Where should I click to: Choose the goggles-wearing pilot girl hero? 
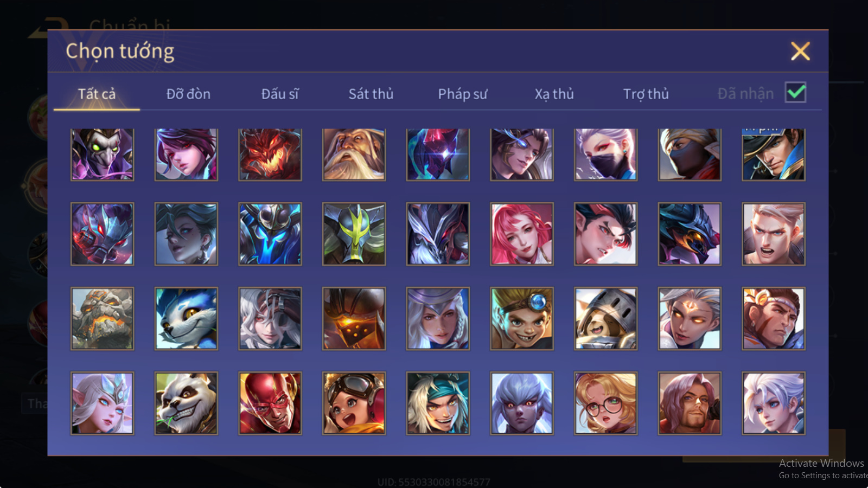(354, 403)
